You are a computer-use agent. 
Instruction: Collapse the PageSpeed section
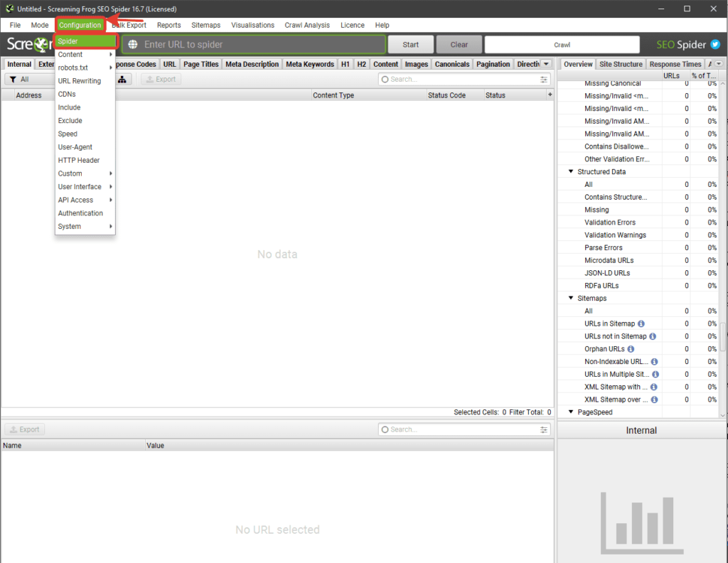(x=571, y=412)
